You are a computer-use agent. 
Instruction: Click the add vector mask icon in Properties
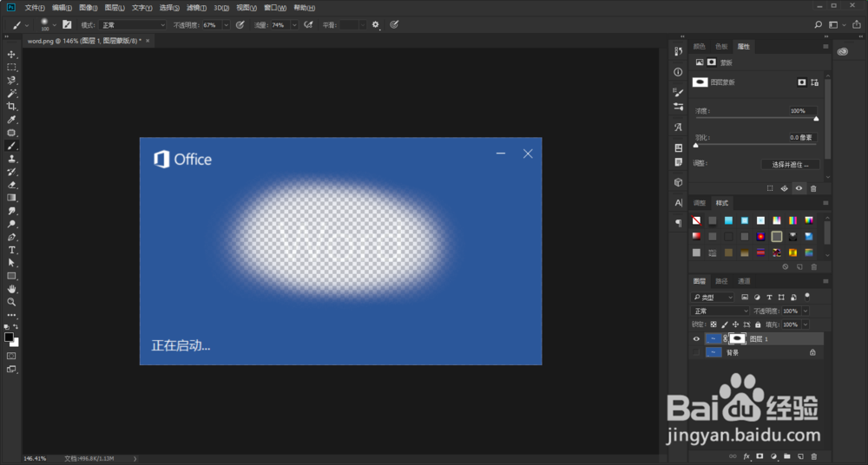(814, 82)
